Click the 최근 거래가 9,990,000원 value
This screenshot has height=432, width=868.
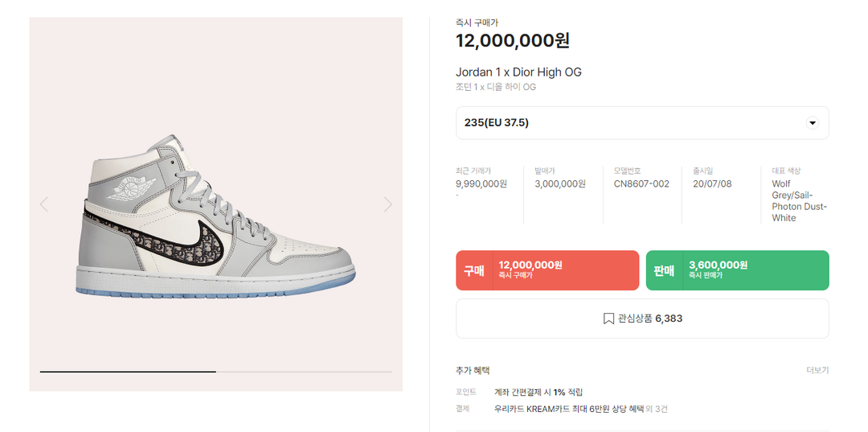pyautogui.click(x=481, y=183)
